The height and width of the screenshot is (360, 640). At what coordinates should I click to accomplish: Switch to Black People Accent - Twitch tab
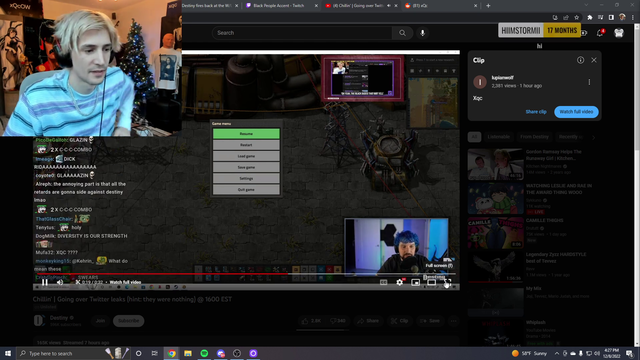coord(278,6)
